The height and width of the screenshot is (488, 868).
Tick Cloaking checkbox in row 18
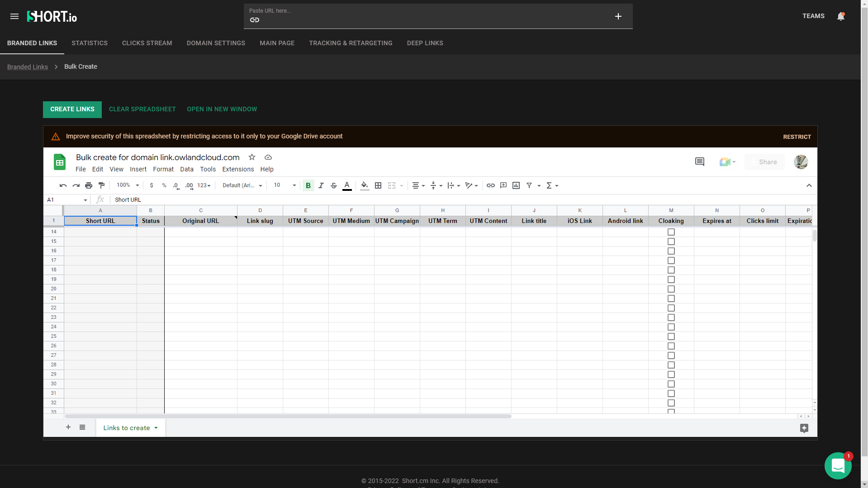671,270
